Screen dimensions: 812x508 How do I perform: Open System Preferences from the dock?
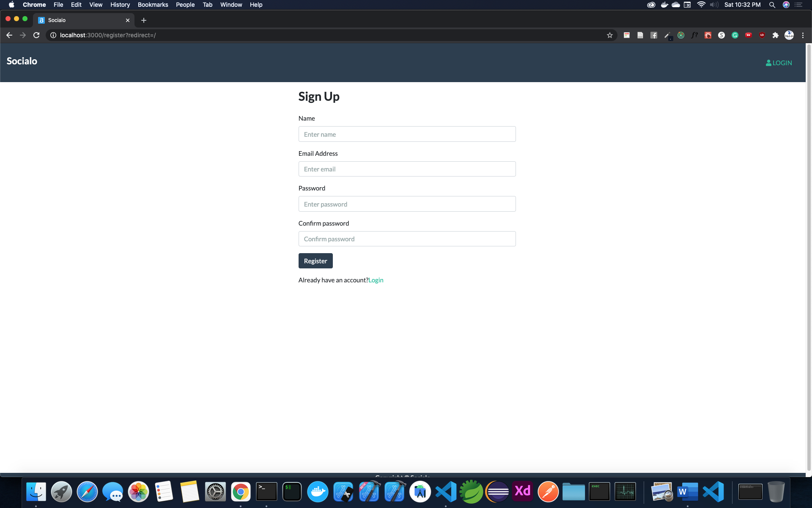coord(215,492)
